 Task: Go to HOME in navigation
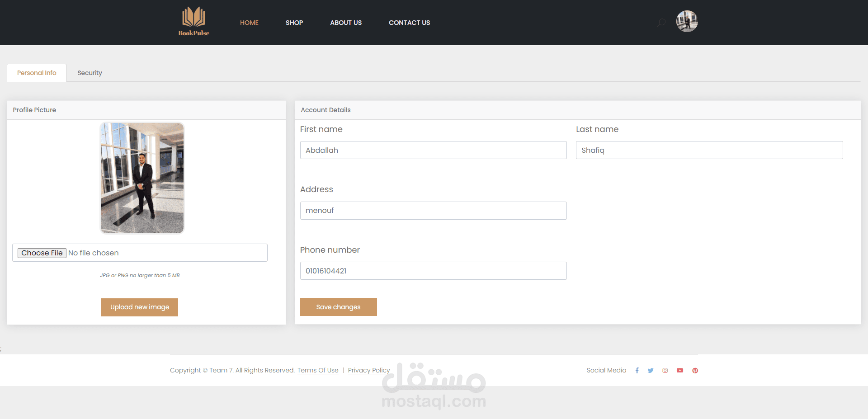[249, 23]
